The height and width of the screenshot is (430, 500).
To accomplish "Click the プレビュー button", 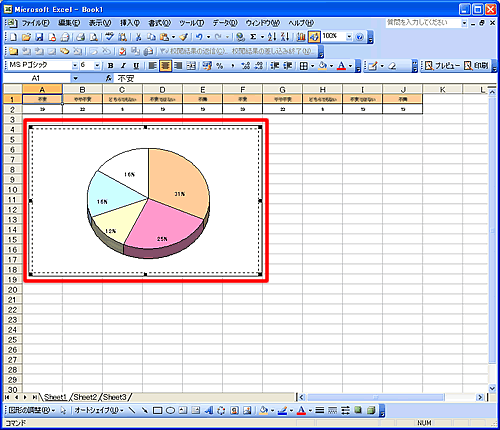I will coord(442,66).
